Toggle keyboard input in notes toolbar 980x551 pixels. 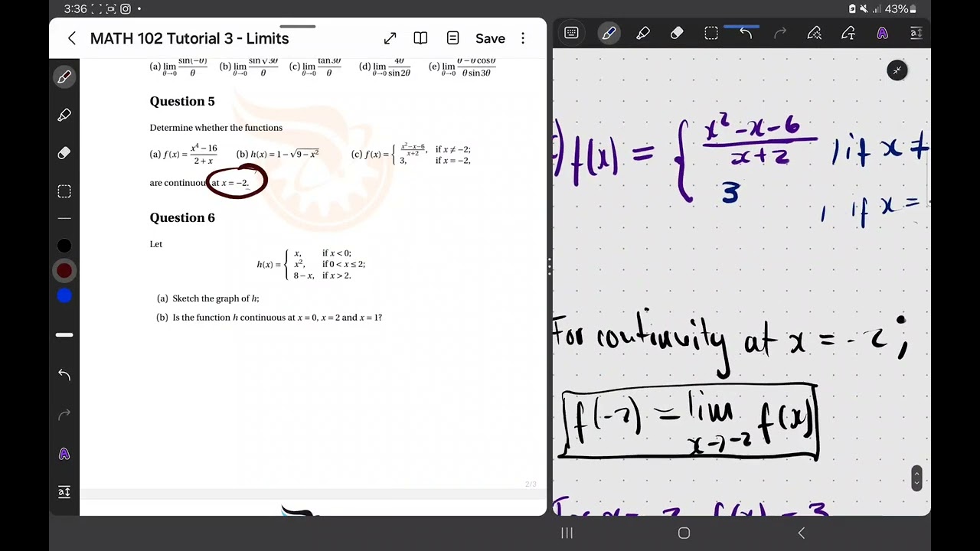(x=571, y=33)
